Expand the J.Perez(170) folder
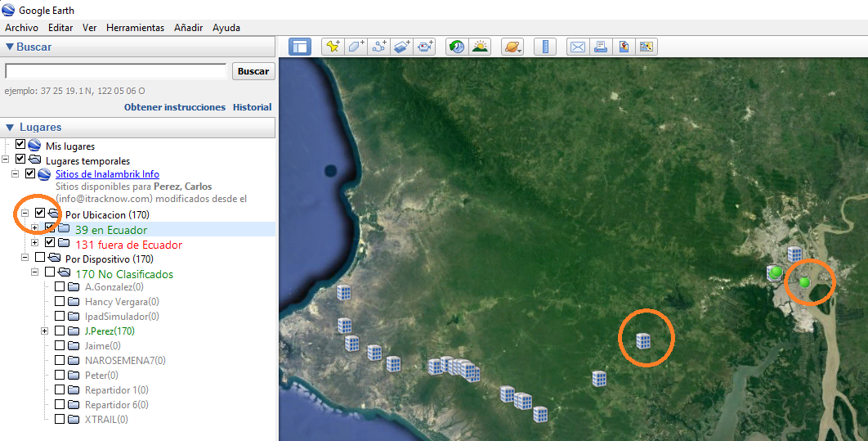This screenshot has height=441, width=868. pos(45,331)
